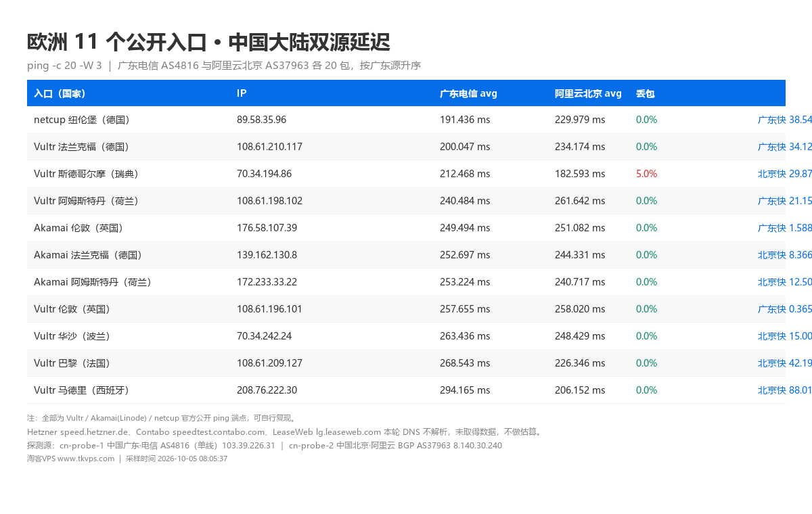Select the Akamai 阿姆斯特丹（荷兰） row name
Screen dimensions: 812x514
point(93,282)
